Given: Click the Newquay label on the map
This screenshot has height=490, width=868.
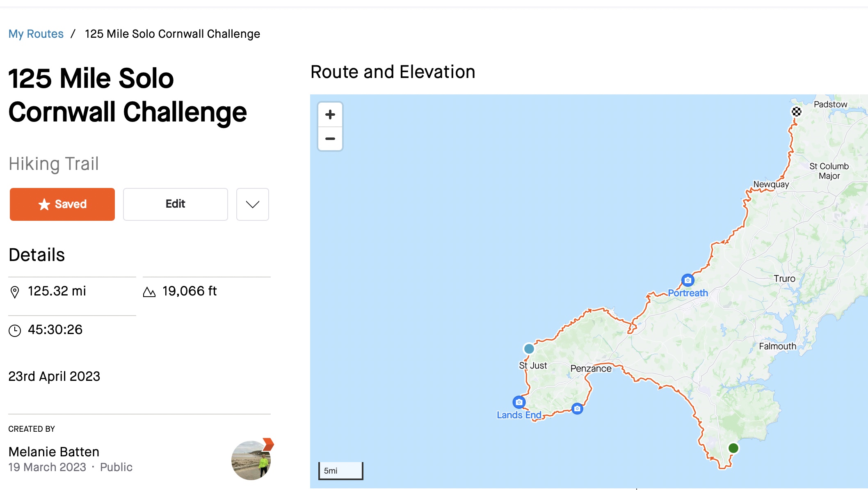Looking at the screenshot, I should tap(771, 185).
